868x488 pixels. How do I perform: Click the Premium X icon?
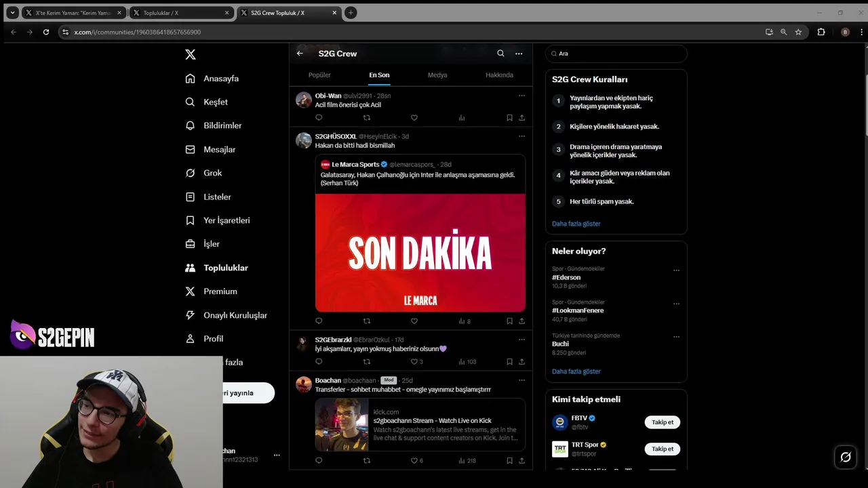(x=191, y=291)
